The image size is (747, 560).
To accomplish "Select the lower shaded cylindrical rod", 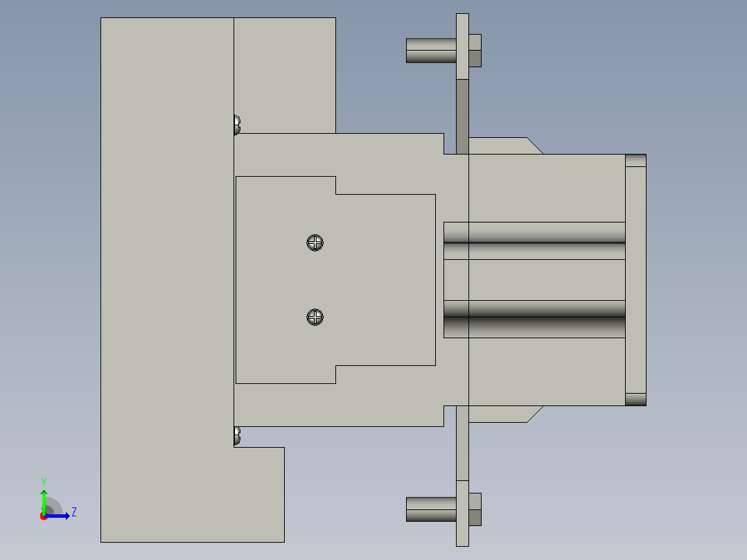I will (x=534, y=319).
